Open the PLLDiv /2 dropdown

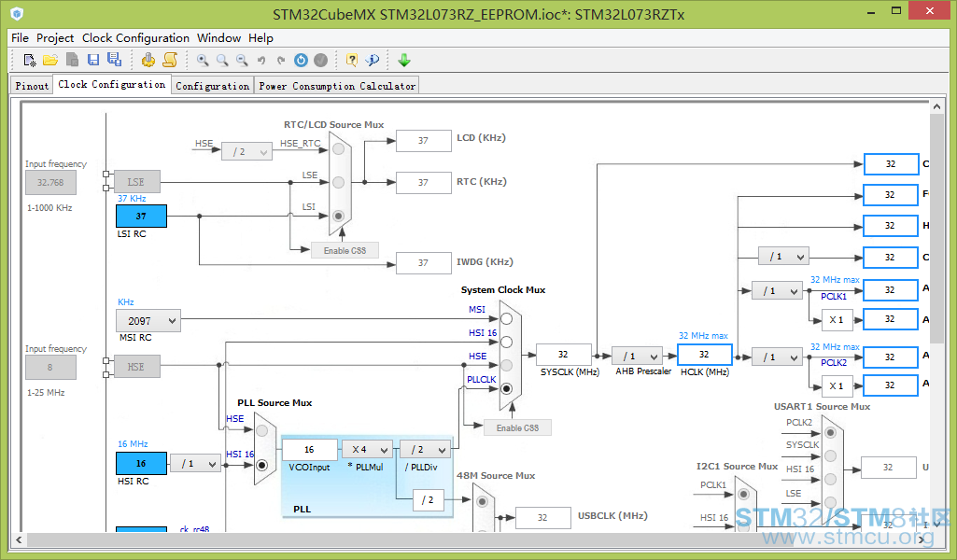coord(425,450)
